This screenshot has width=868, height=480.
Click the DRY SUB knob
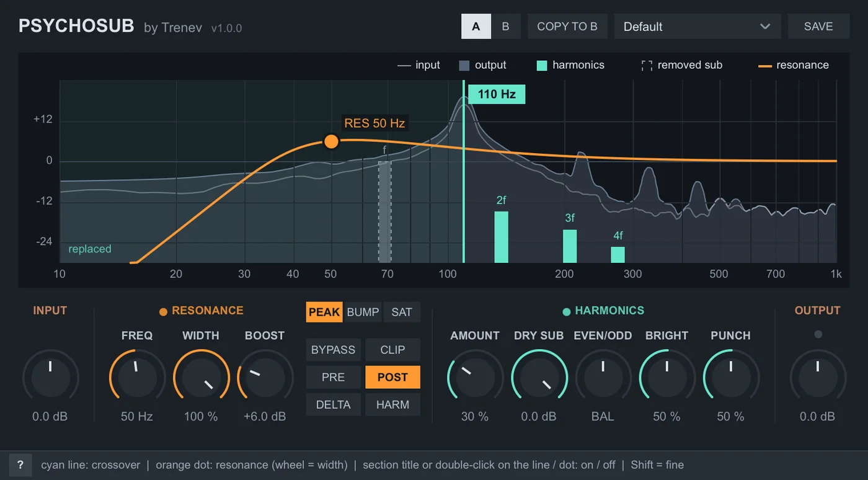pyautogui.click(x=539, y=377)
